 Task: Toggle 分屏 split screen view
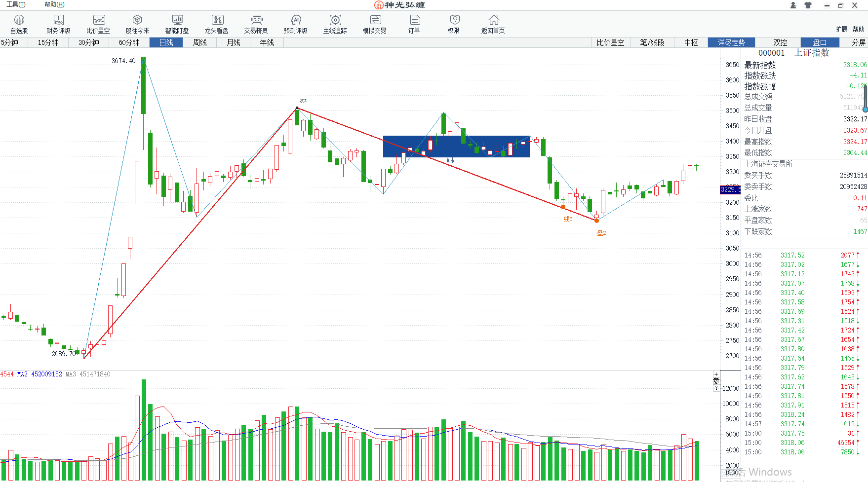point(859,42)
